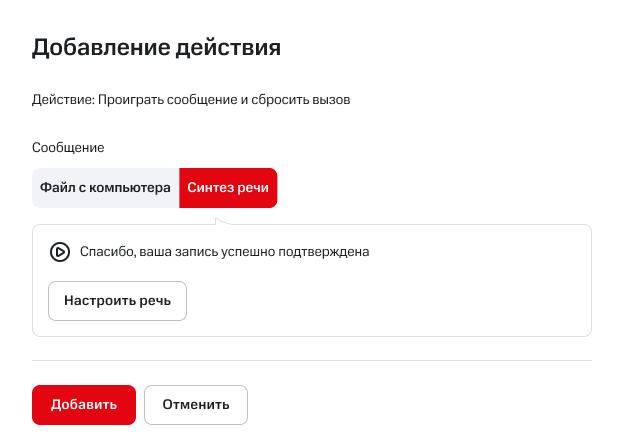Confirm adding the action
The width and height of the screenshot is (624, 438).
coord(84,405)
